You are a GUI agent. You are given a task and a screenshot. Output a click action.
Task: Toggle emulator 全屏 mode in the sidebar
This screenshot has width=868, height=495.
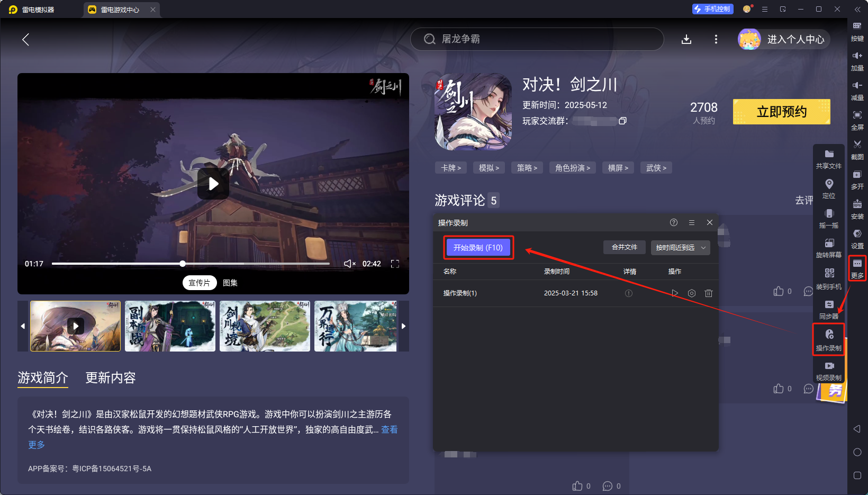[857, 121]
